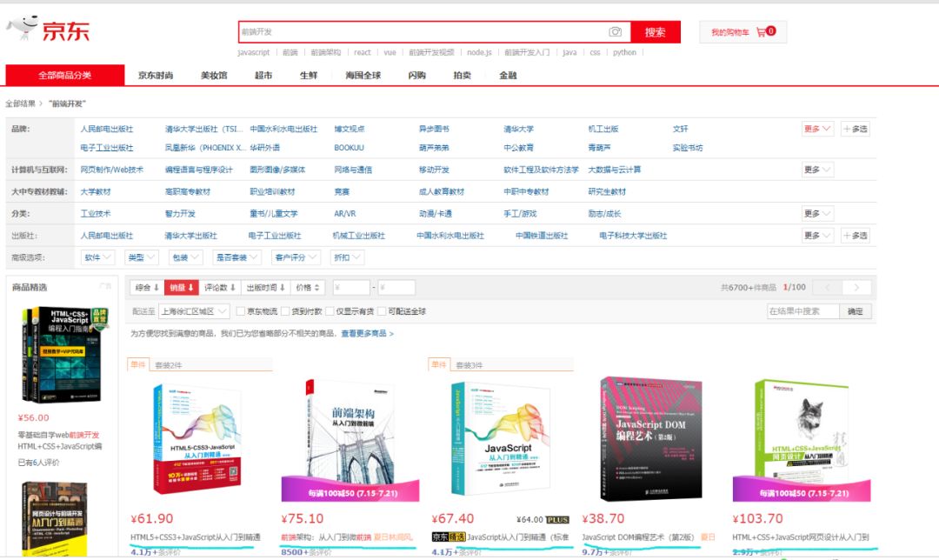The height and width of the screenshot is (560, 939).
Task: Enable the 京东物流 filter checkbox
Action: (x=241, y=311)
